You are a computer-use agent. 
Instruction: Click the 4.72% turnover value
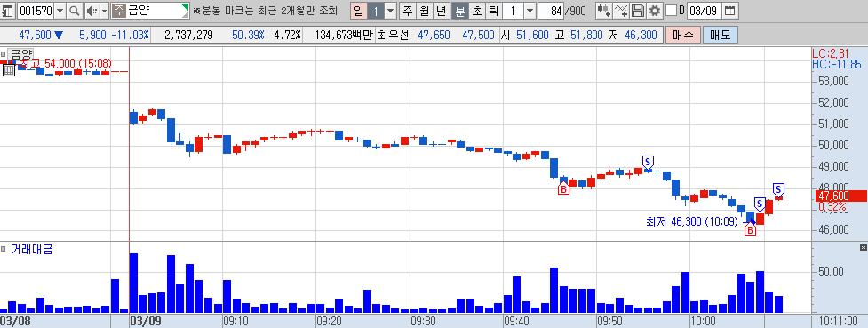click(x=287, y=35)
